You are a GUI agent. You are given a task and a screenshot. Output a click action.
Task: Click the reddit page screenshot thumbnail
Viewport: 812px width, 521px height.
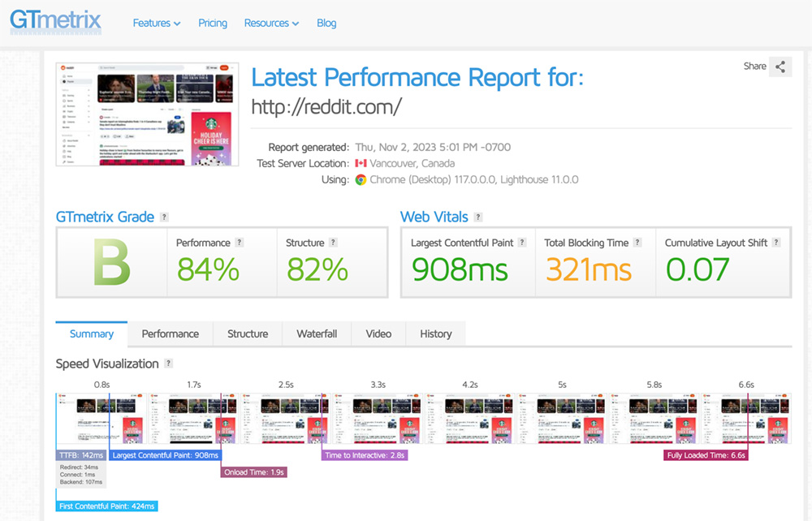148,114
